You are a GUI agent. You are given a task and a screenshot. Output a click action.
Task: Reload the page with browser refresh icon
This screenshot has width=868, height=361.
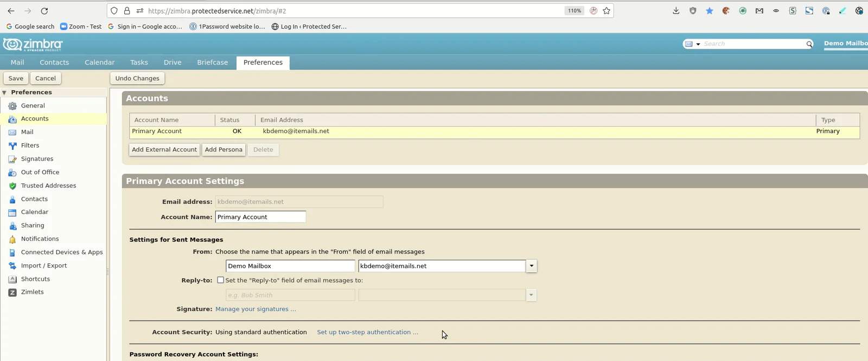click(x=44, y=11)
